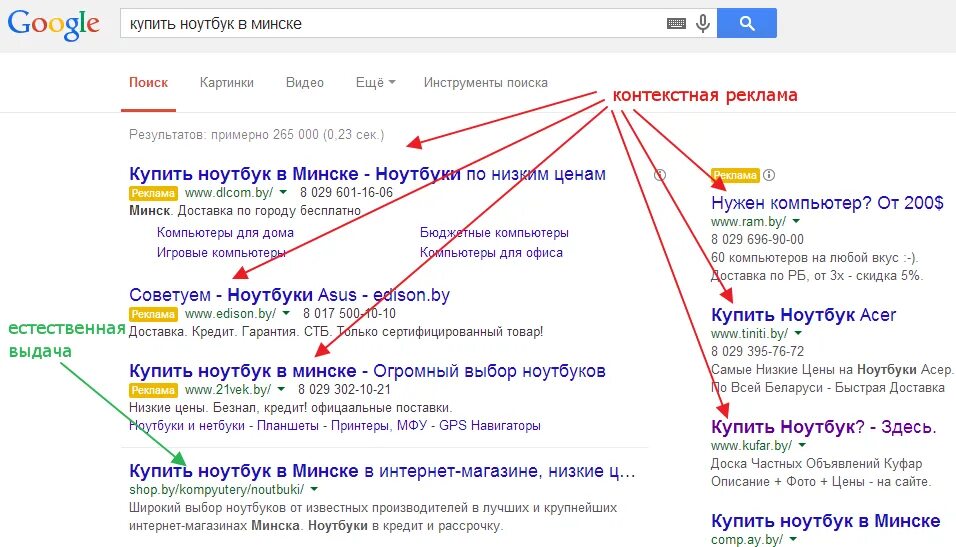Expand dropdown arrow next to comp.ay.by/
Image resolution: width=956 pixels, height=547 pixels.
point(793,539)
